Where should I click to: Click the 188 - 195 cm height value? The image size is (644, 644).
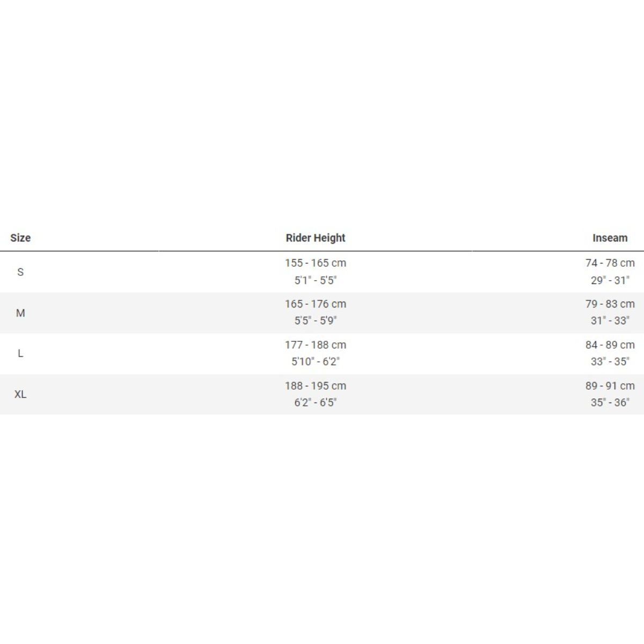click(316, 385)
